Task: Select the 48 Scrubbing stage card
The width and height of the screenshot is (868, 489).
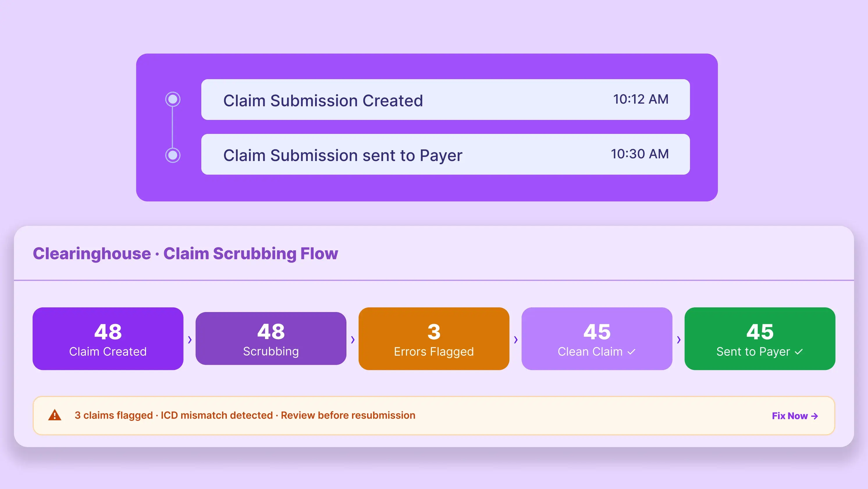Action: pyautogui.click(x=271, y=338)
